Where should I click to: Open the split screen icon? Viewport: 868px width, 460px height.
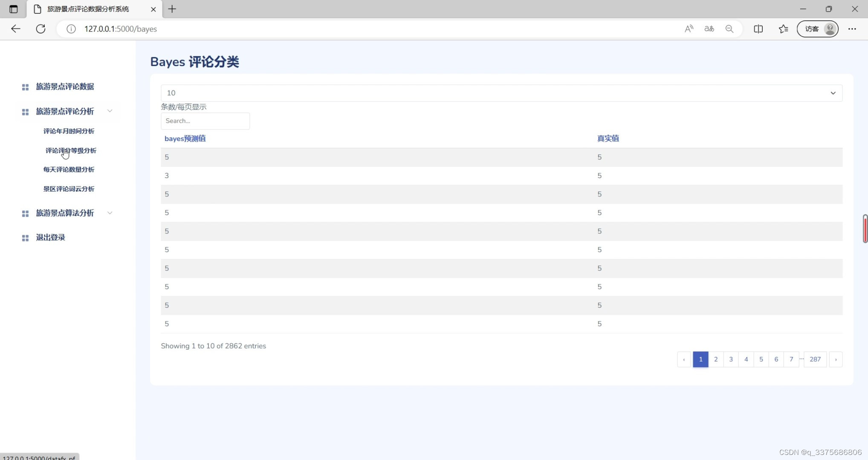pyautogui.click(x=758, y=29)
